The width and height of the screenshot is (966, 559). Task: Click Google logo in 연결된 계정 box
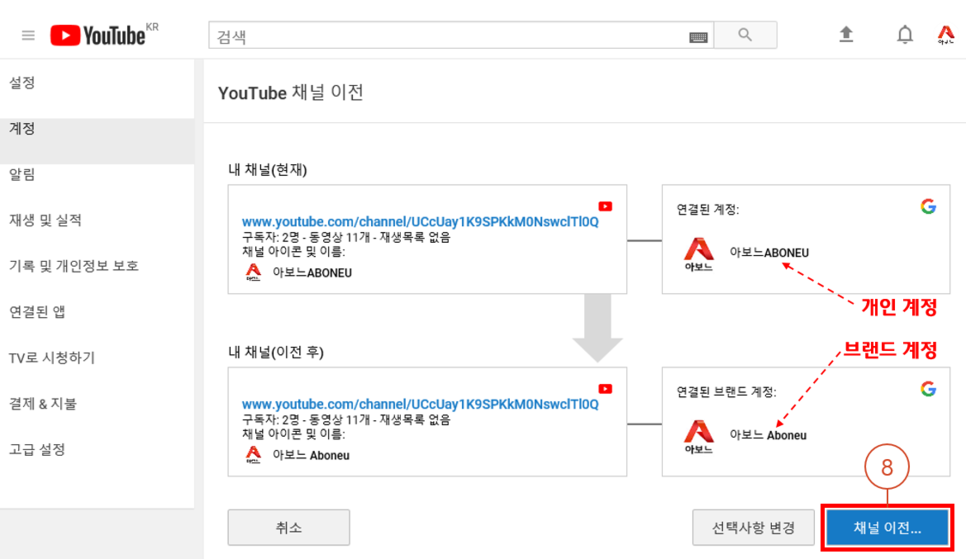click(x=928, y=206)
